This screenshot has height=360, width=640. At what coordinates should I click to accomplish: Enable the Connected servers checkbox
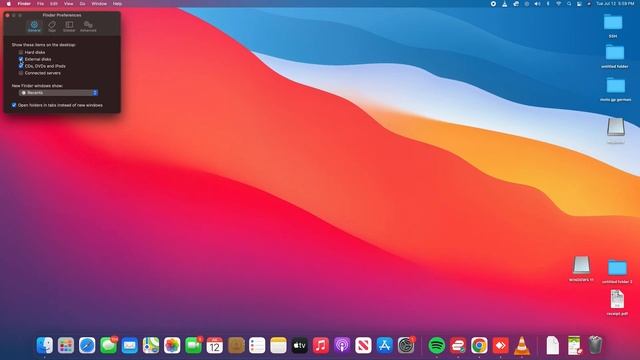[21, 73]
